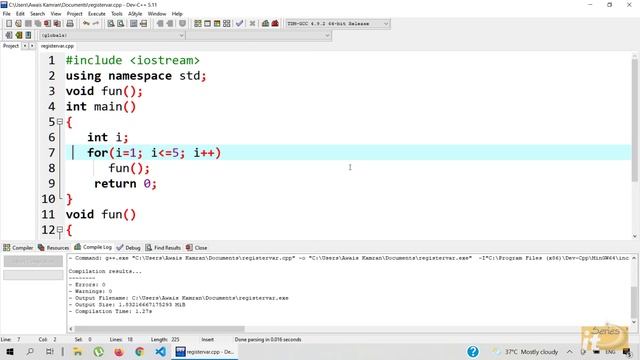Open the Window menu
Image resolution: width=640 pixels, height=360 pixels.
[157, 14]
